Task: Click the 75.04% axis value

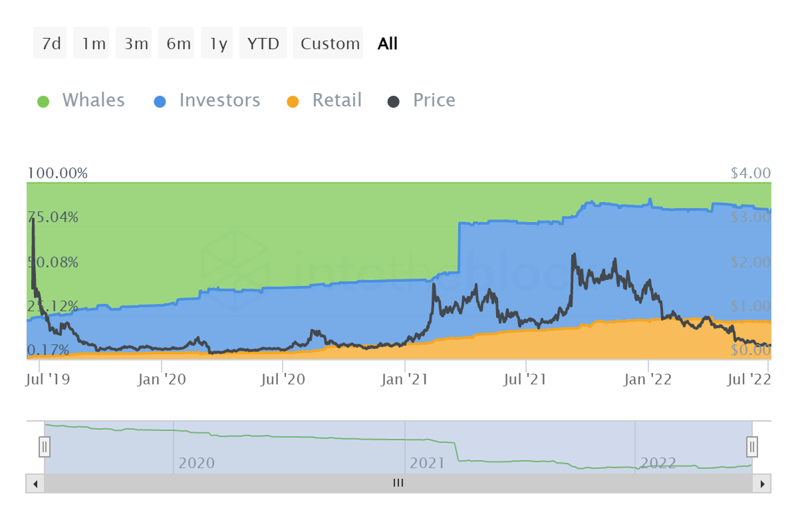Action: (x=53, y=217)
